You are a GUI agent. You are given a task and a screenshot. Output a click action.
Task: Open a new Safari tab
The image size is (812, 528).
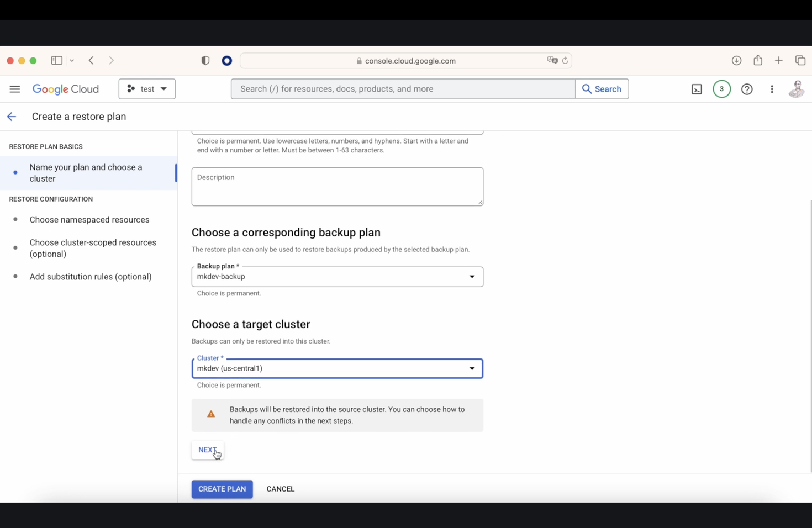pyautogui.click(x=779, y=60)
